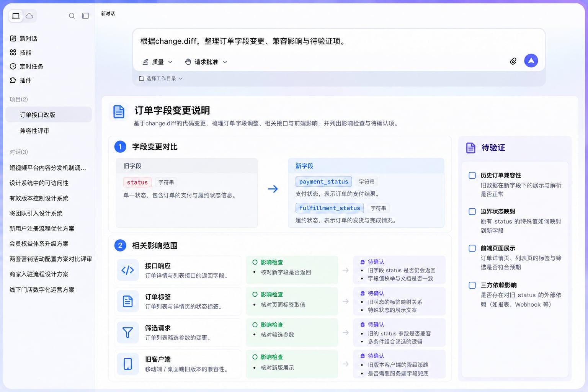This screenshot has width=588, height=392.
Task: Click the 筛选请求 funnel icon
Action: tap(127, 333)
